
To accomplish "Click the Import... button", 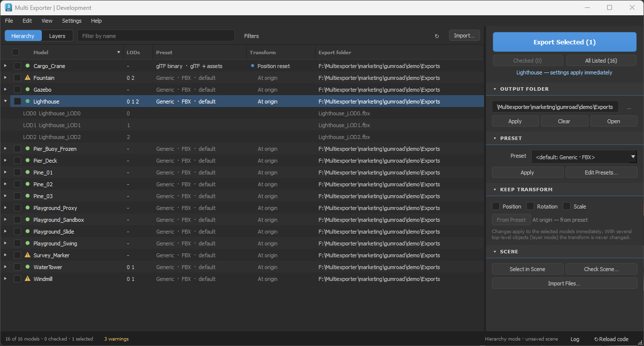I will click(464, 35).
